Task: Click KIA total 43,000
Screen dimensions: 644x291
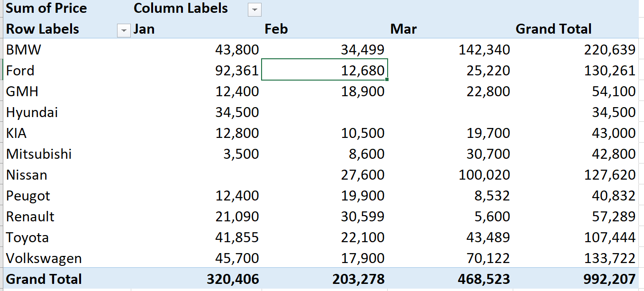Action: tap(614, 133)
